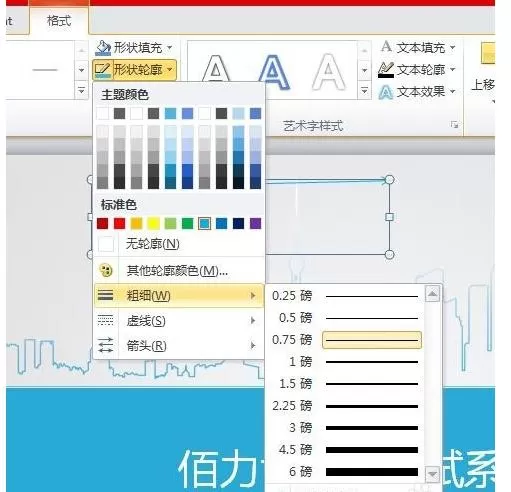
Task: Click weight list scroll up arrow
Action: pyautogui.click(x=432, y=294)
